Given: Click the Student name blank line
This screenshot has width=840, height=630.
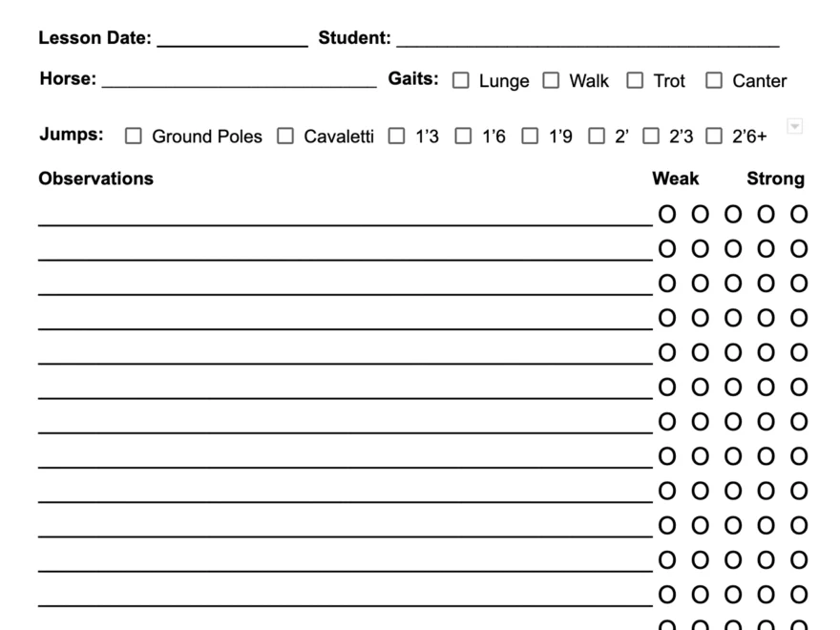Looking at the screenshot, I should tap(587, 39).
